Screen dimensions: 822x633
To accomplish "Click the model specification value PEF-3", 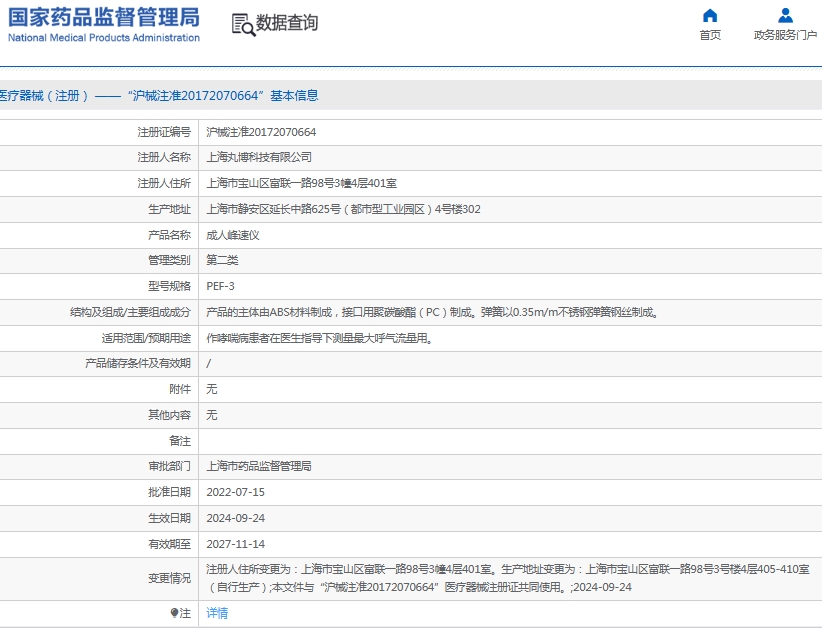I will click(x=220, y=286).
